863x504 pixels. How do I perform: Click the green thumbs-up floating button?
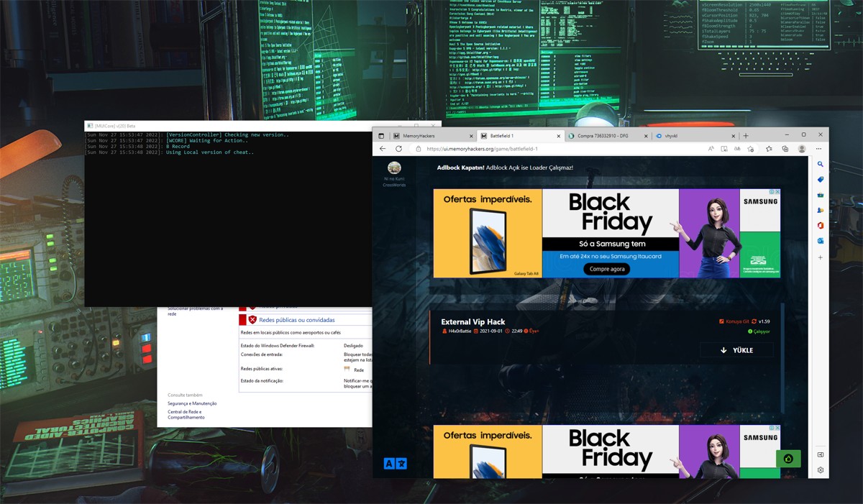point(788,459)
